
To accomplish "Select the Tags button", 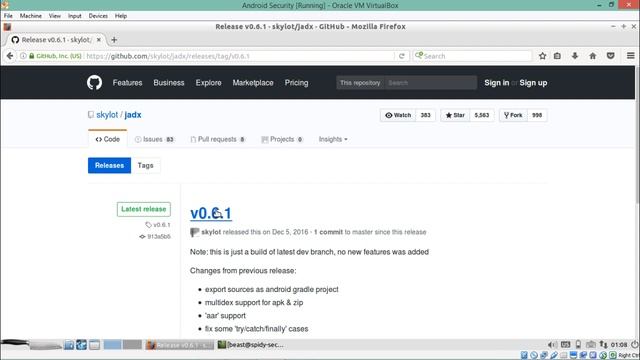I will pyautogui.click(x=145, y=165).
